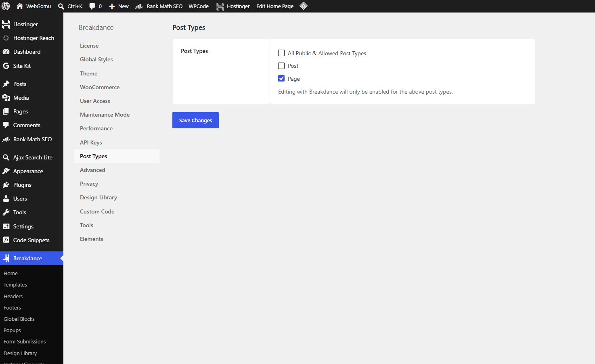Viewport: 595px width, 364px height.
Task: Click the Dashboard gauge icon
Action: (x=6, y=52)
